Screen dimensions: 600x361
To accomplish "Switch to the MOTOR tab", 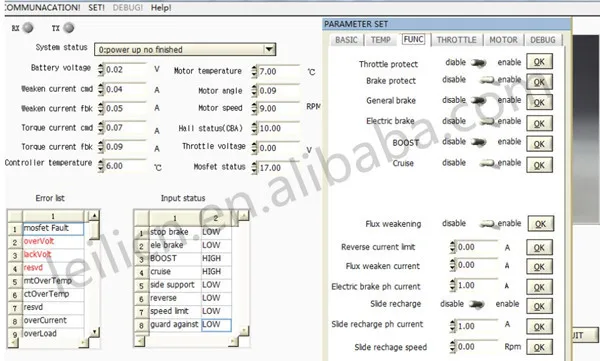I will 503,40.
